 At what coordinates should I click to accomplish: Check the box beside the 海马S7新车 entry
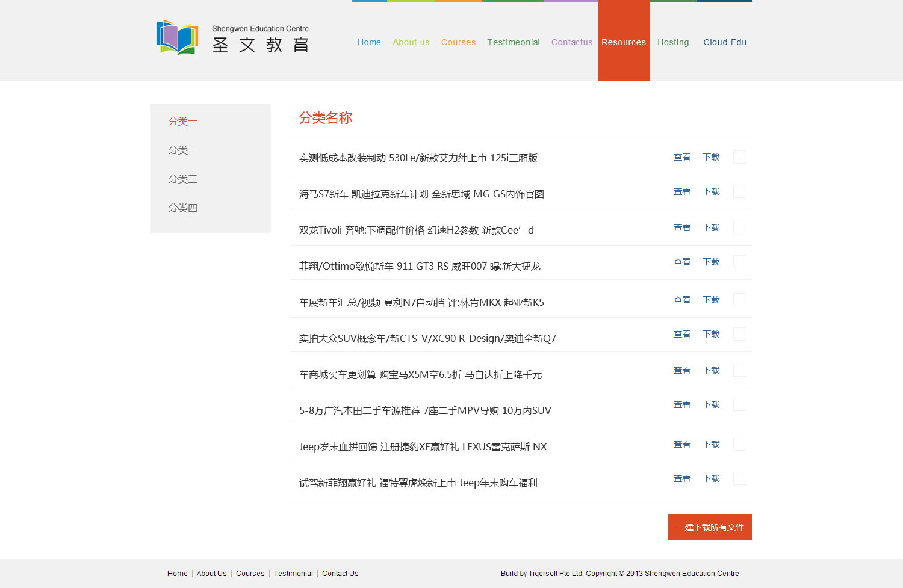click(740, 191)
